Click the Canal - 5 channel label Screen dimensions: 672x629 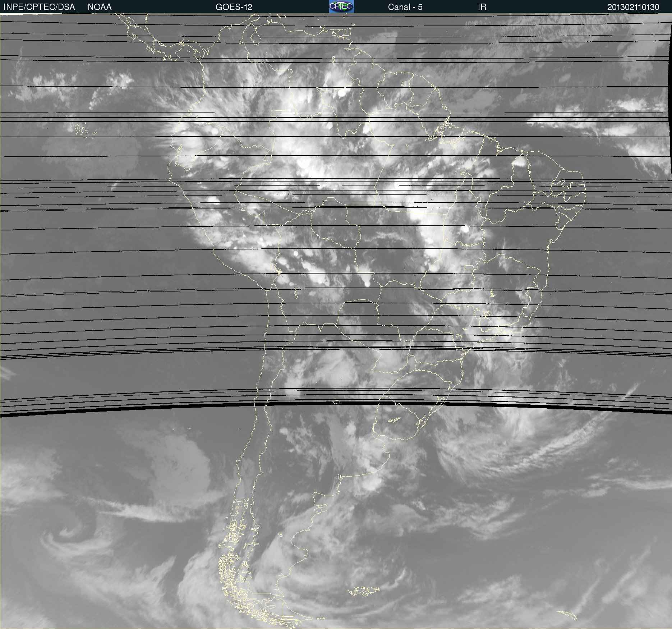(405, 7)
